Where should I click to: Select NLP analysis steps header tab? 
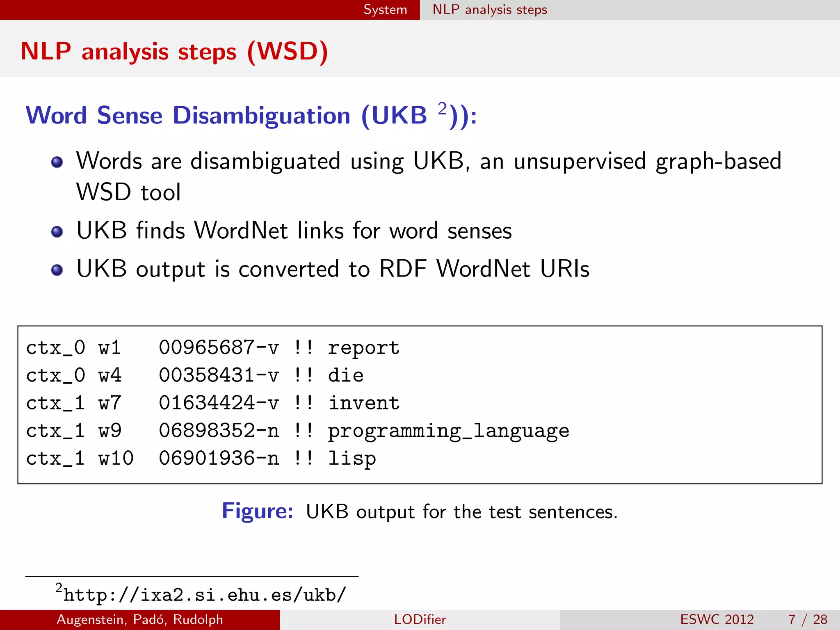[490, 9]
